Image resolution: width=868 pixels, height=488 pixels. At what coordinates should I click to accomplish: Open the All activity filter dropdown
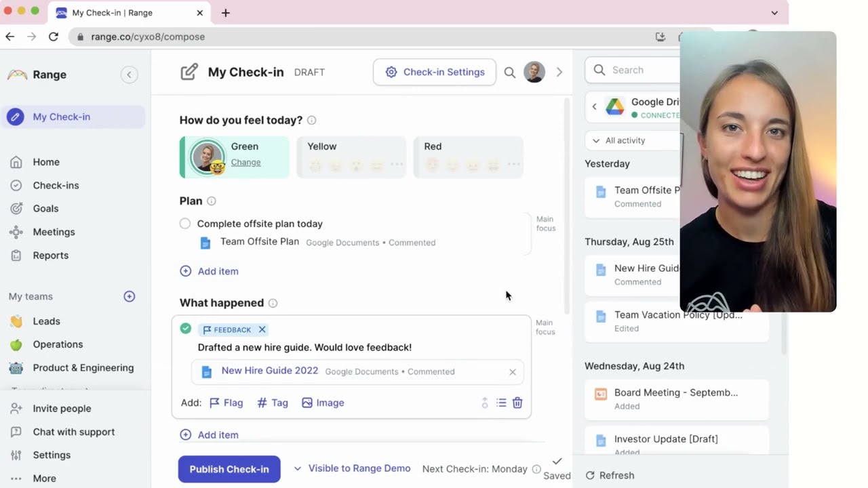pos(632,140)
